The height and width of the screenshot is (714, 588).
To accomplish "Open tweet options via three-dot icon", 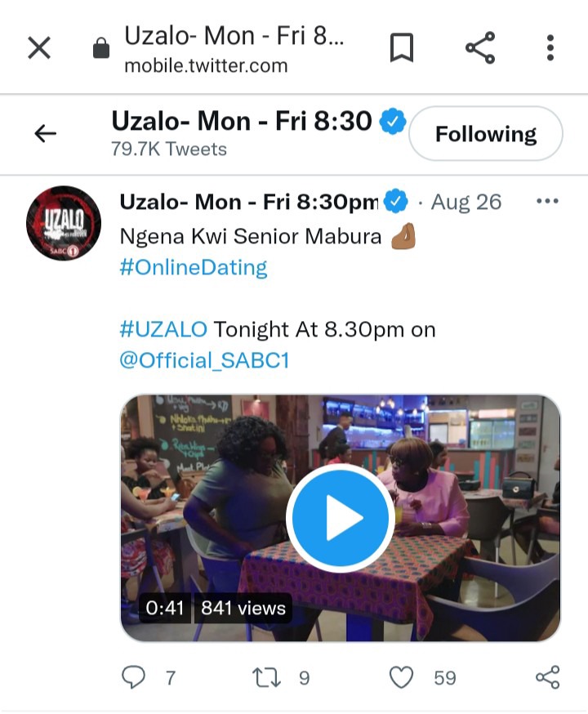I will [x=547, y=201].
